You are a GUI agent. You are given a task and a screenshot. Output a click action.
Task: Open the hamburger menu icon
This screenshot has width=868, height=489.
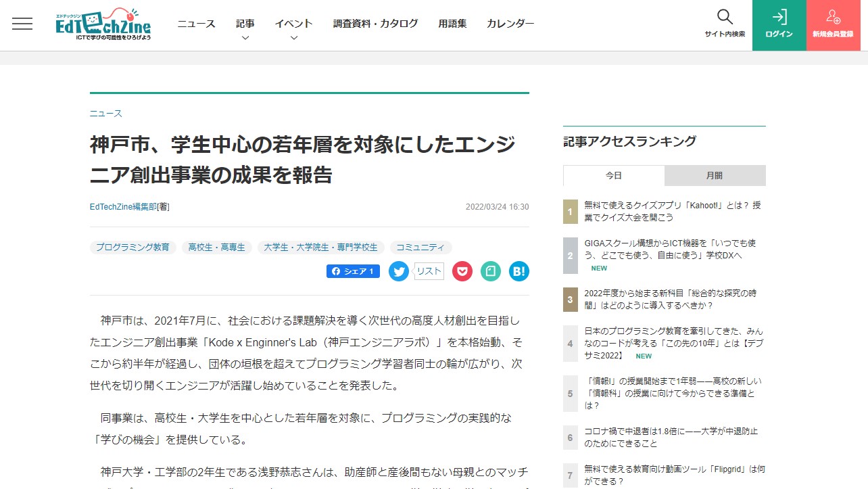tap(22, 24)
